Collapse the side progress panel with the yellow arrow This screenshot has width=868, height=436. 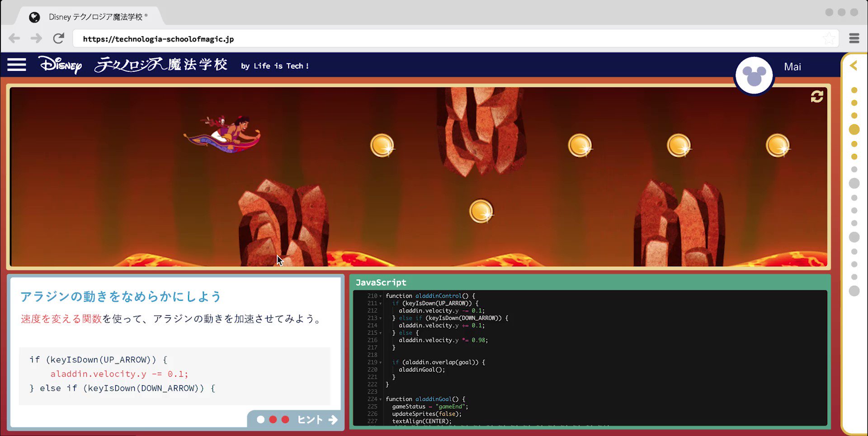point(854,66)
